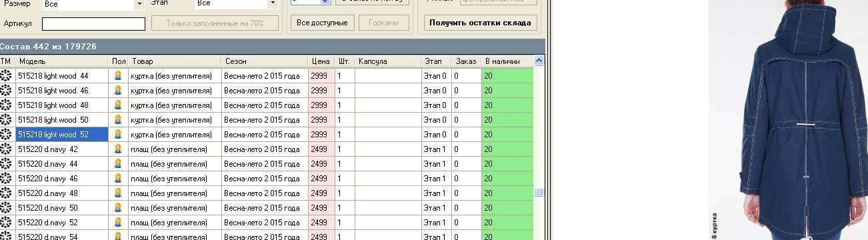Select the 515220 d.navy 50 table row
The image size is (868, 240).
(x=267, y=208)
